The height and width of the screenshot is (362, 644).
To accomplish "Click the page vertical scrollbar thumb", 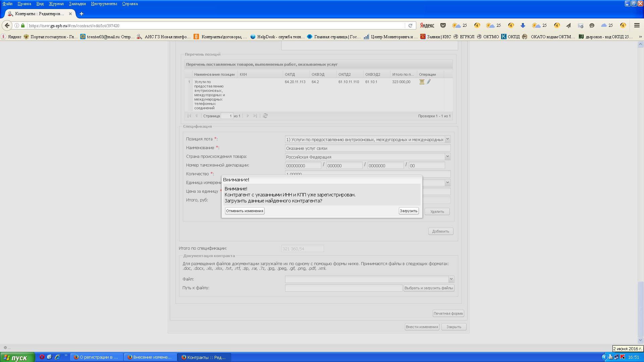I will tap(640, 308).
